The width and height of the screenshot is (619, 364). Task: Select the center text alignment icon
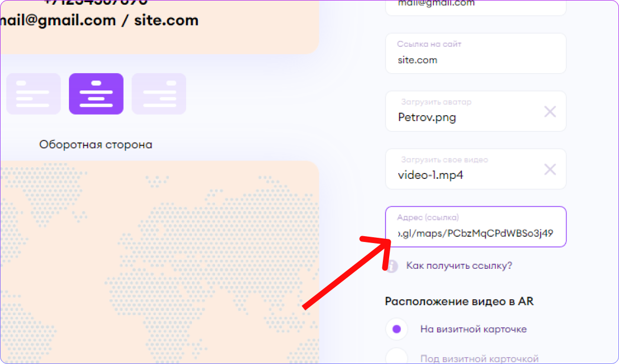coord(96,94)
